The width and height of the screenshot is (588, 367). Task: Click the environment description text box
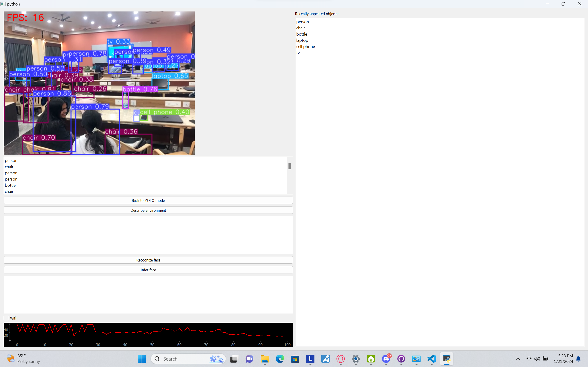tap(148, 235)
